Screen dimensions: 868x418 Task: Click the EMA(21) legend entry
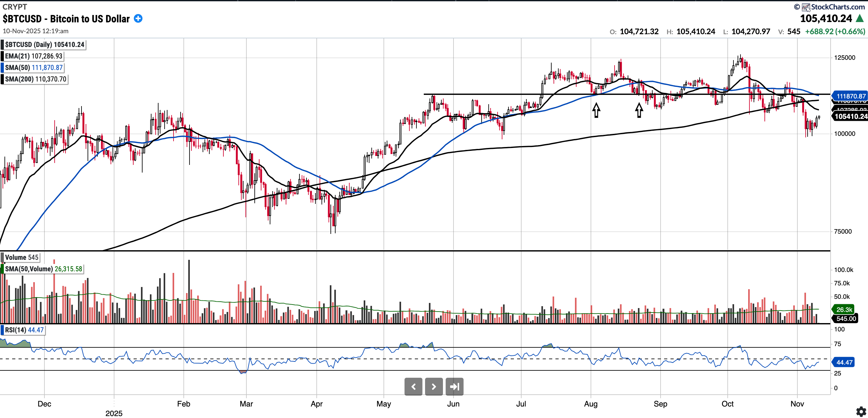[x=33, y=56]
